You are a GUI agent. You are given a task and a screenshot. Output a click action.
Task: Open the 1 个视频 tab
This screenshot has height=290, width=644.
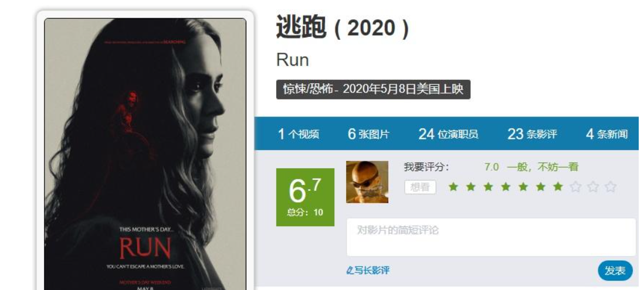click(299, 134)
